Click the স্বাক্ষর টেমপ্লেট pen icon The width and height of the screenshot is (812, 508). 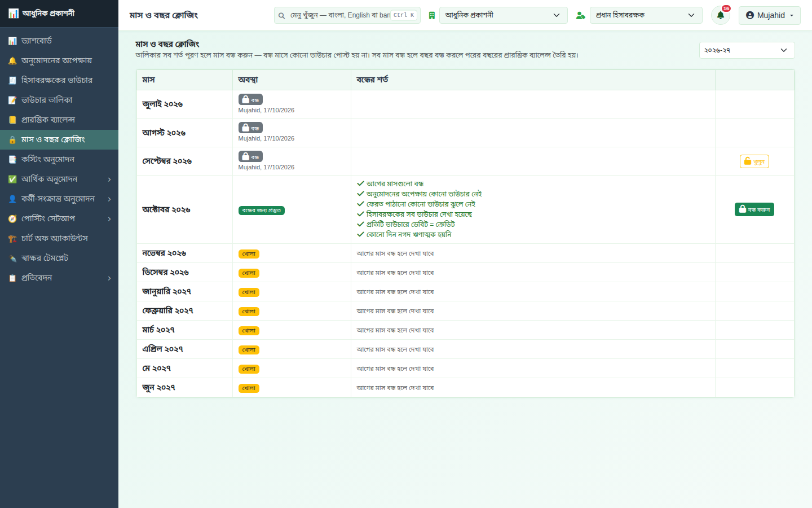(x=12, y=259)
